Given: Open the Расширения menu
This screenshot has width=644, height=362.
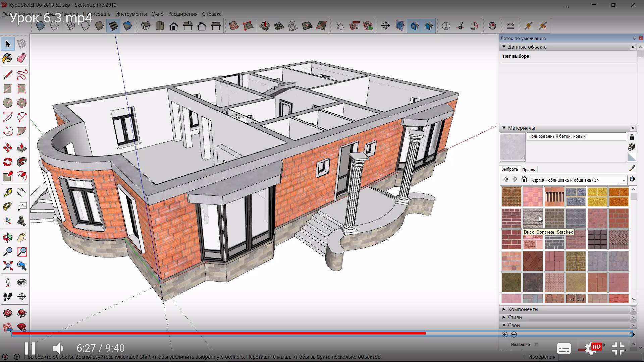Looking at the screenshot, I should (x=183, y=14).
